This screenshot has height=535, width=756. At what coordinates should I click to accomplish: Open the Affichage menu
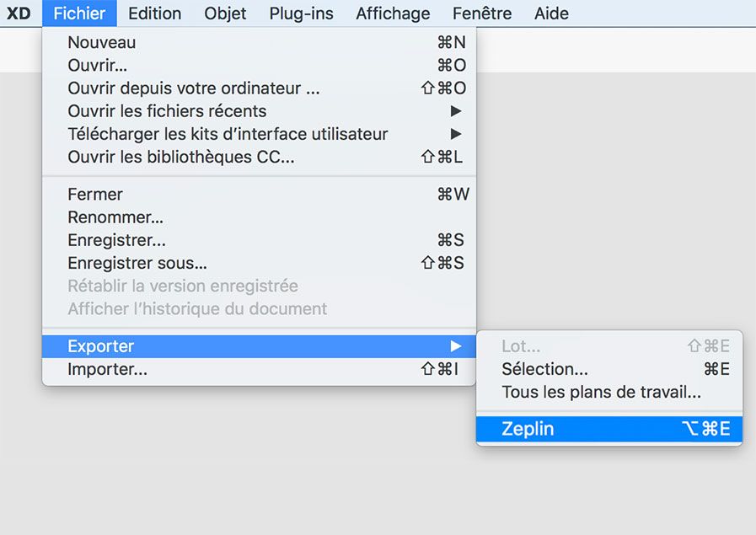tap(393, 13)
